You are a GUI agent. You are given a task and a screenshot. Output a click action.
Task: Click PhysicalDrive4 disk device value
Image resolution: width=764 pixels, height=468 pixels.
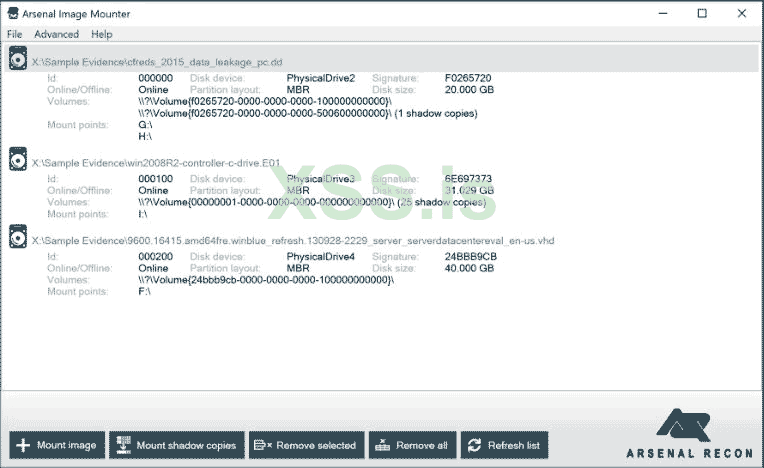[321, 257]
